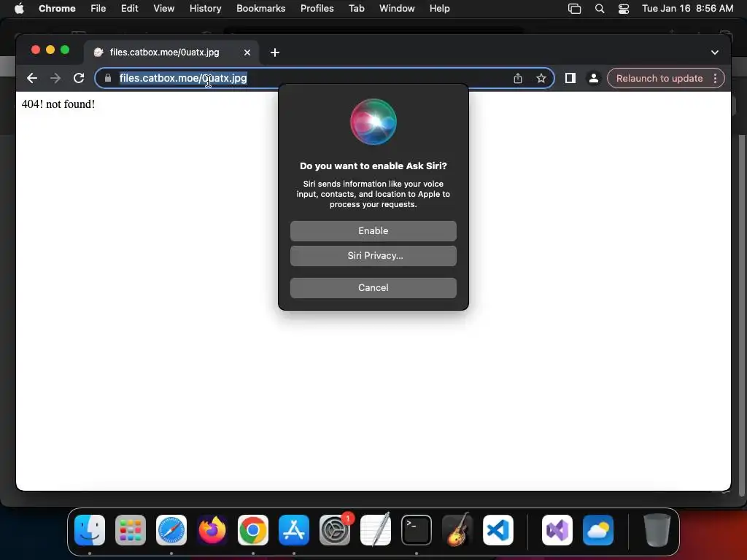Viewport: 747px width, 560px height.
Task: Open the Chrome app menu
Action: [x=57, y=8]
